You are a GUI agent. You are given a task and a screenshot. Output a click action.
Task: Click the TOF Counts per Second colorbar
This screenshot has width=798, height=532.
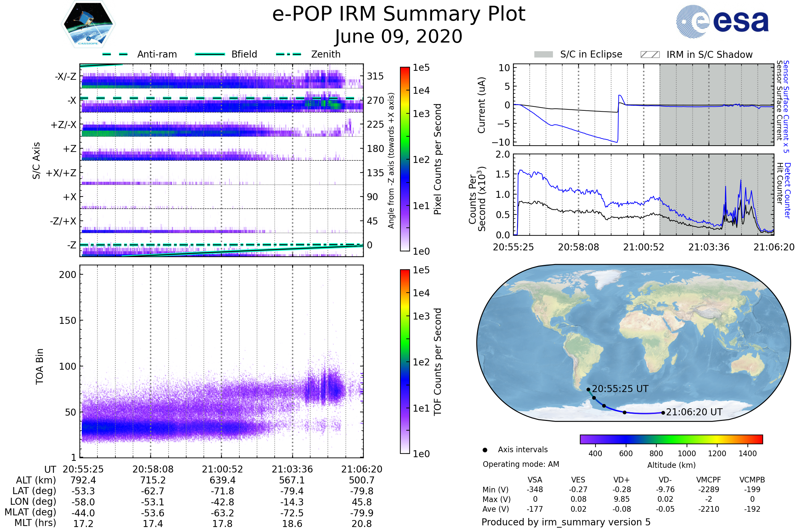click(405, 361)
